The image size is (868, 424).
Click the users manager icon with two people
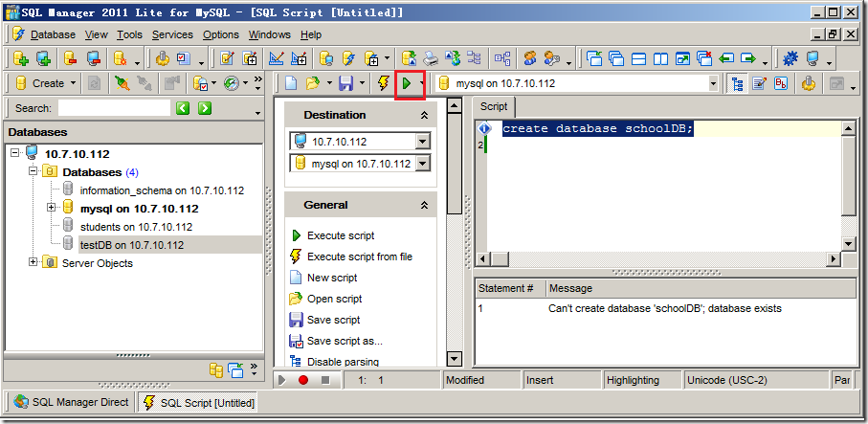tap(530, 58)
